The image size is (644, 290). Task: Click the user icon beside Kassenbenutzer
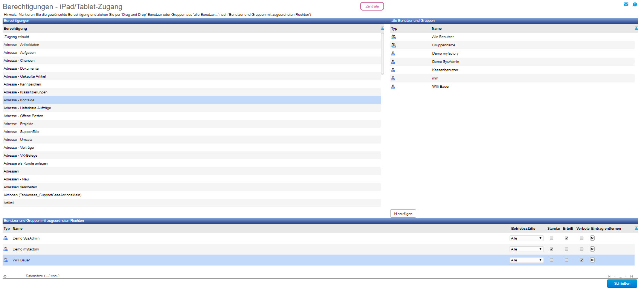(x=393, y=70)
